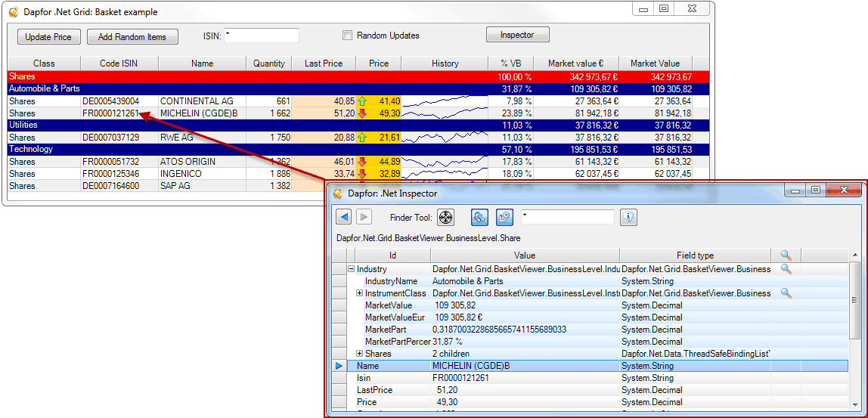
Task: Sort by the Last Price column header
Action: pos(324,63)
